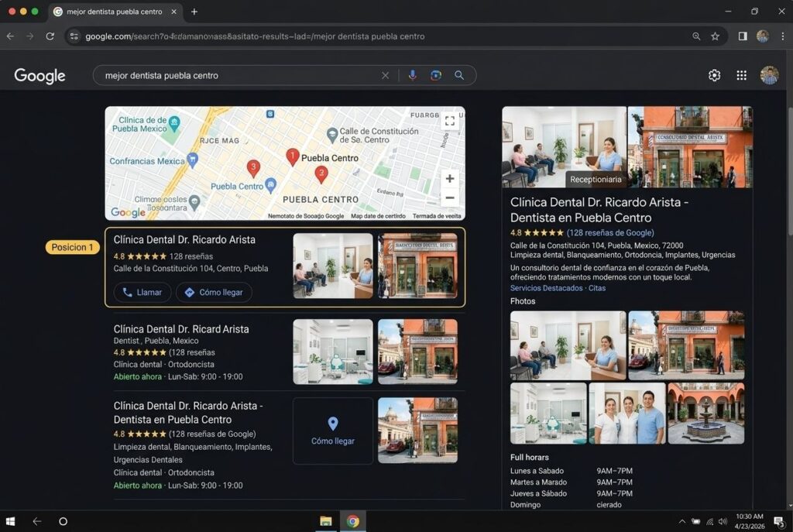Open the Servicios Destacados link
793x532 pixels.
click(546, 288)
